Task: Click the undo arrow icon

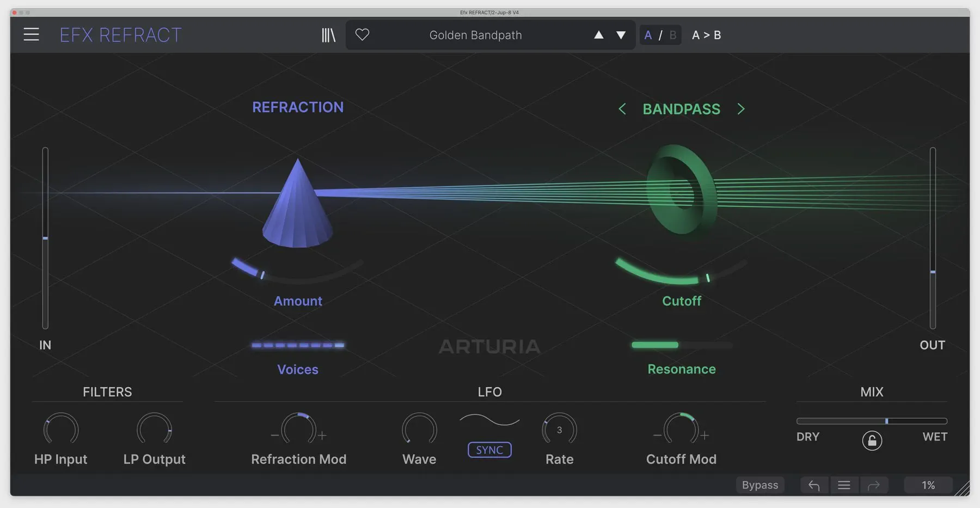Action: [x=814, y=485]
